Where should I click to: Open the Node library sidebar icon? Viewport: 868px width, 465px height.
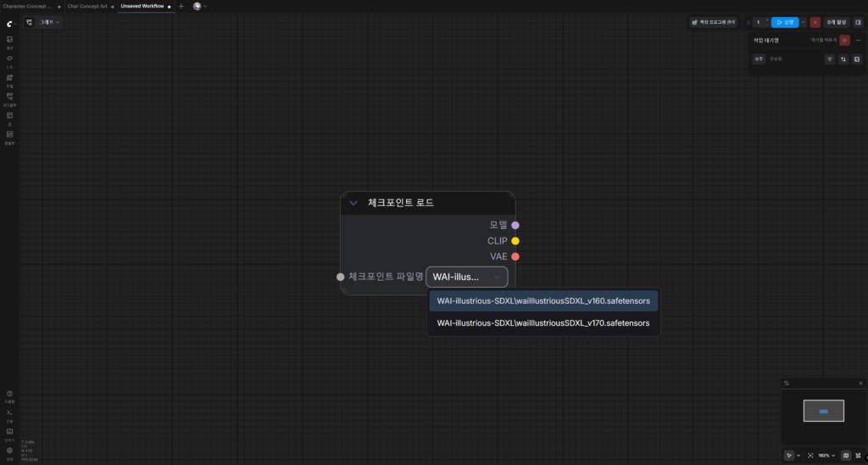tap(9, 59)
